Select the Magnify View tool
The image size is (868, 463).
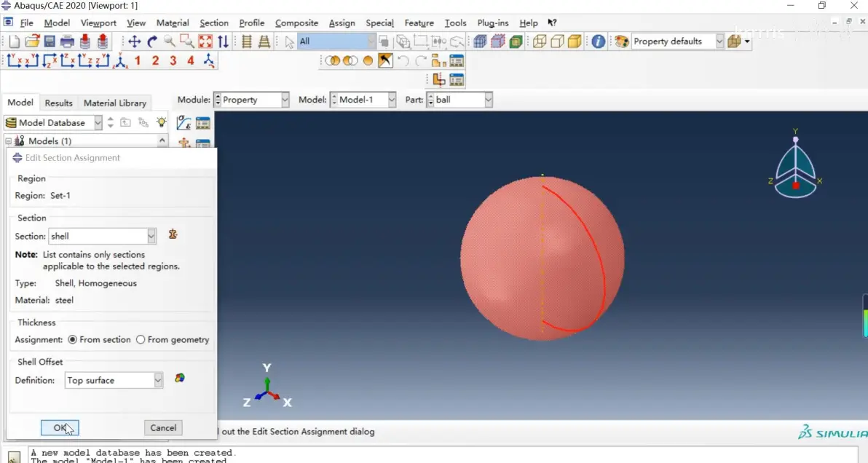[x=170, y=41]
